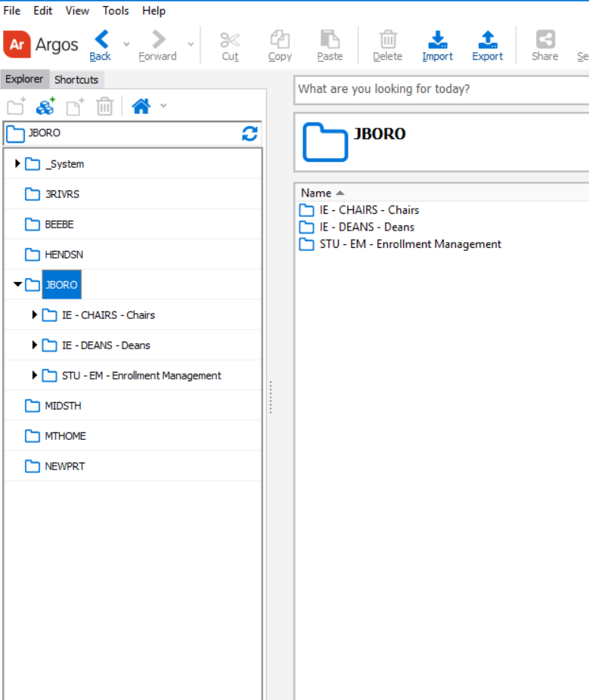The height and width of the screenshot is (700, 589).
Task: Click the Explorer panel trash icon
Action: click(x=105, y=107)
